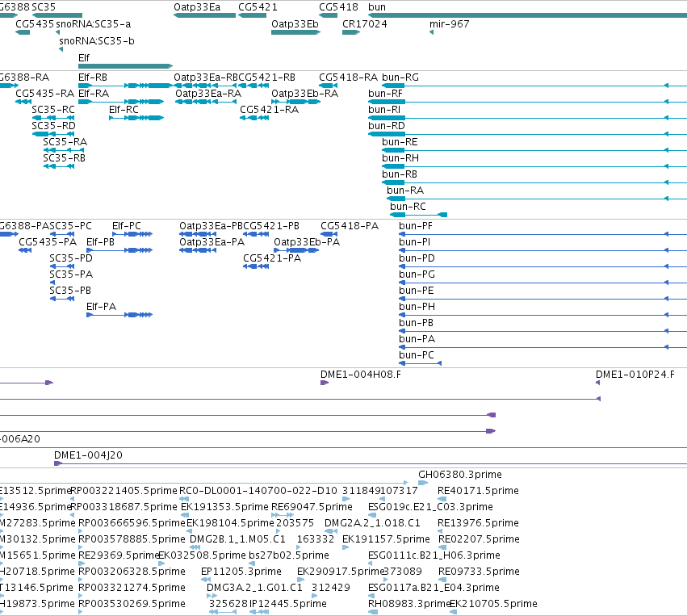The height and width of the screenshot is (616, 687).
Task: Select the CG5435-PA protein label
Action: 48,242
